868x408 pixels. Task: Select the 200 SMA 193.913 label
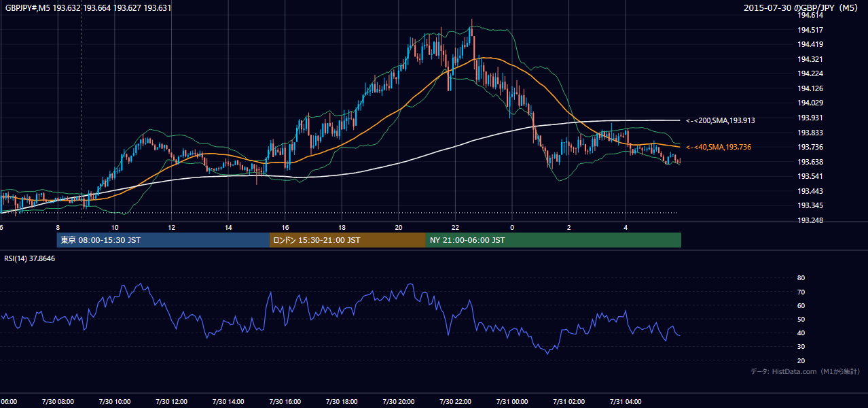(721, 120)
